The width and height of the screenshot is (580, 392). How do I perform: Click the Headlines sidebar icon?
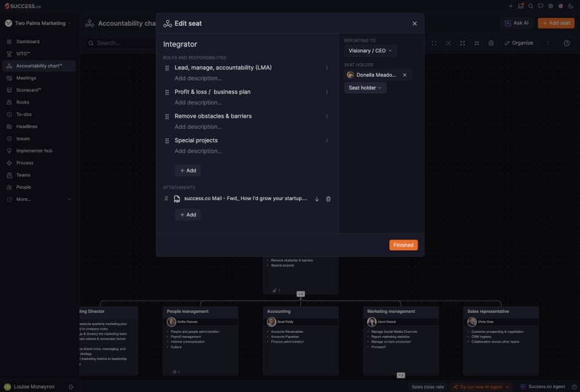(9, 126)
